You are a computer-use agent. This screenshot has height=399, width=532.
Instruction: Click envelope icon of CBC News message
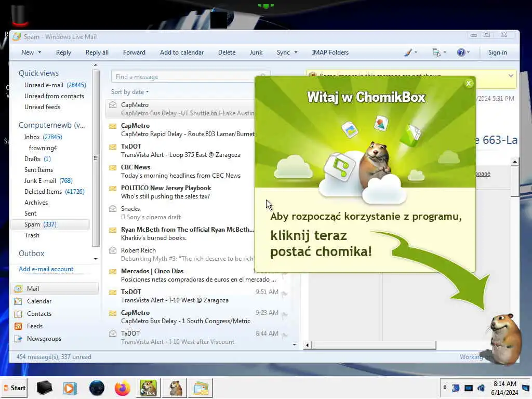click(113, 168)
